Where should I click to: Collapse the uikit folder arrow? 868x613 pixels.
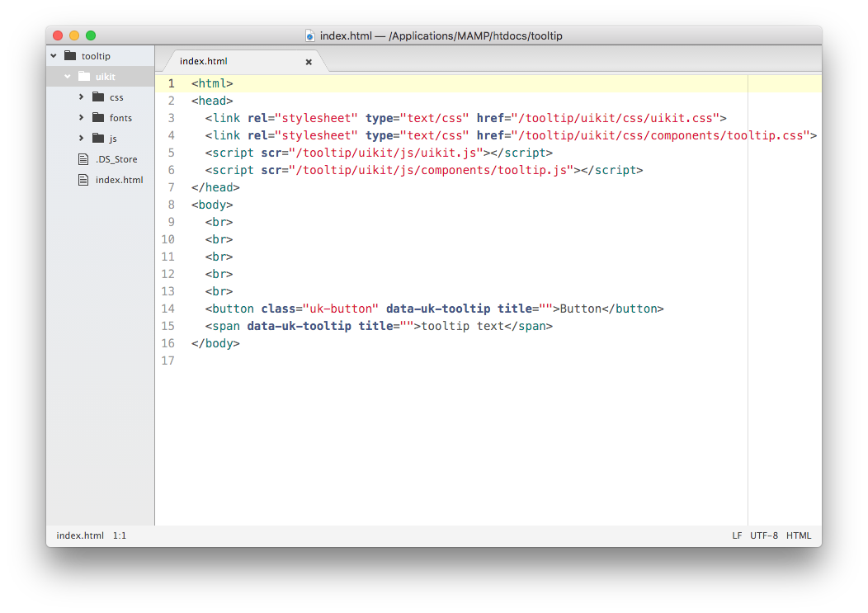click(x=68, y=77)
